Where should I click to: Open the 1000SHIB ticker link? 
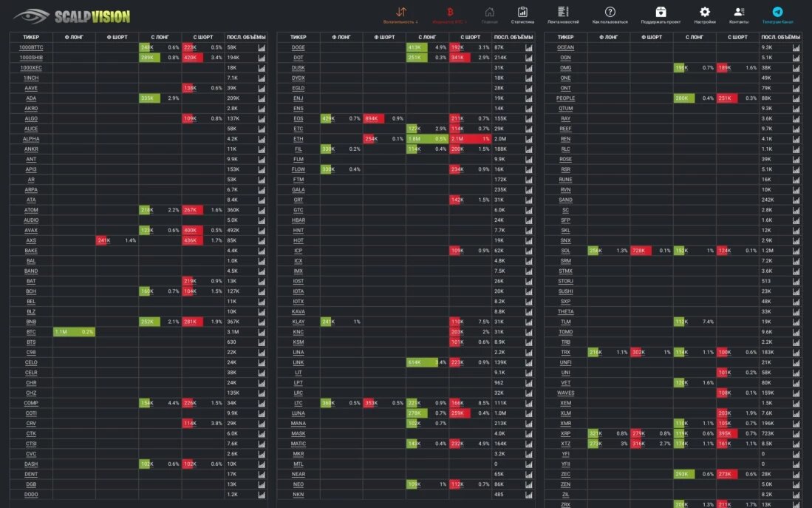point(31,58)
